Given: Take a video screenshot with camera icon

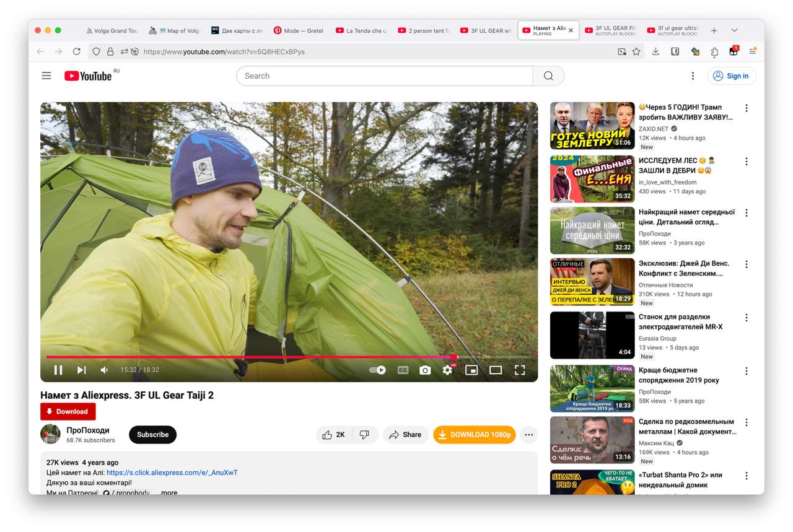Looking at the screenshot, I should point(425,370).
